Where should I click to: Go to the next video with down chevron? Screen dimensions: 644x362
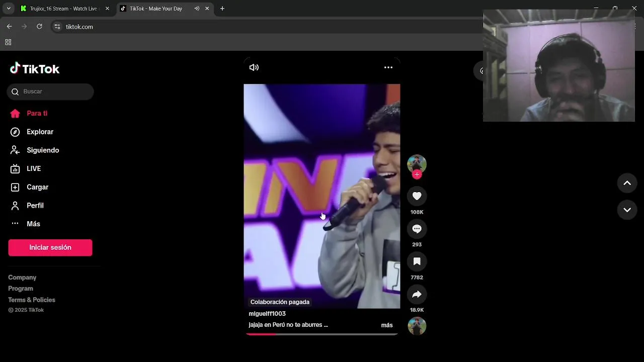click(627, 210)
